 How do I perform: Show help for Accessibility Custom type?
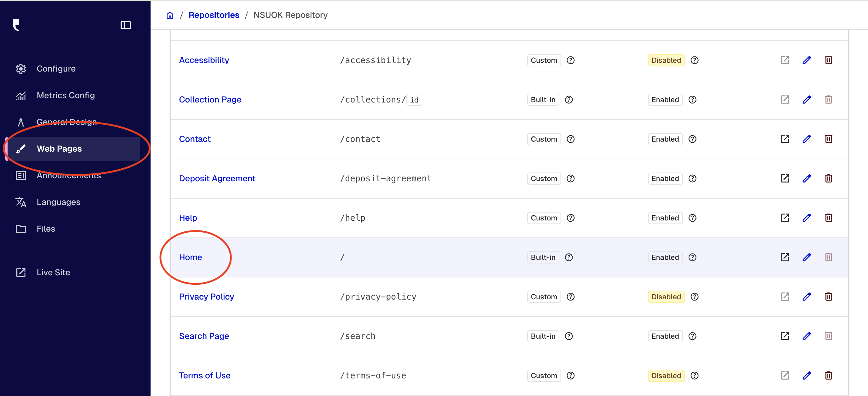pos(570,60)
